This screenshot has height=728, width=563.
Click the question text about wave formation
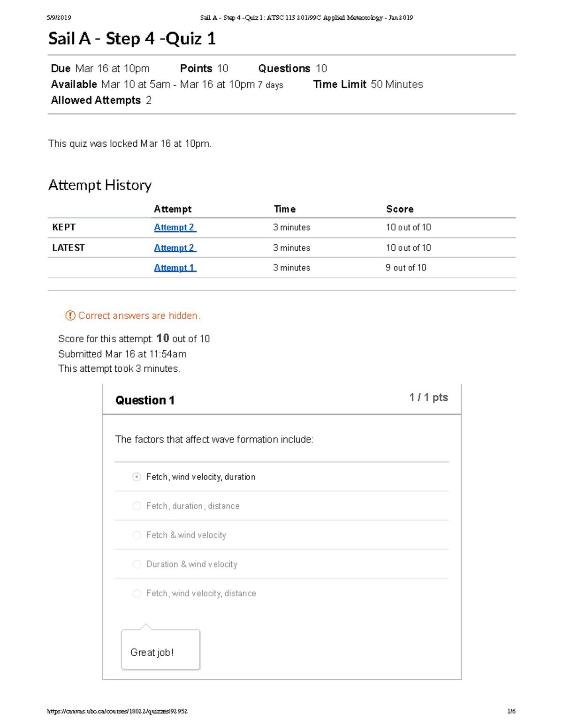(x=214, y=439)
